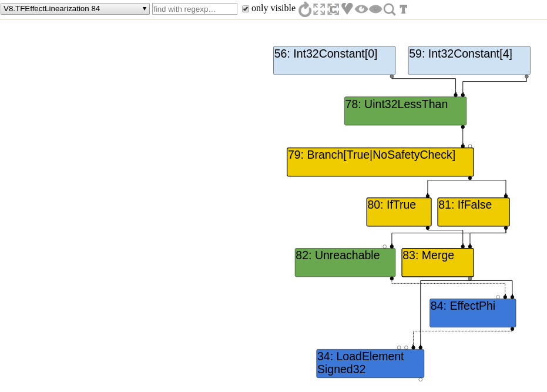
Task: Toggle node types with the T icon
Action: (403, 9)
